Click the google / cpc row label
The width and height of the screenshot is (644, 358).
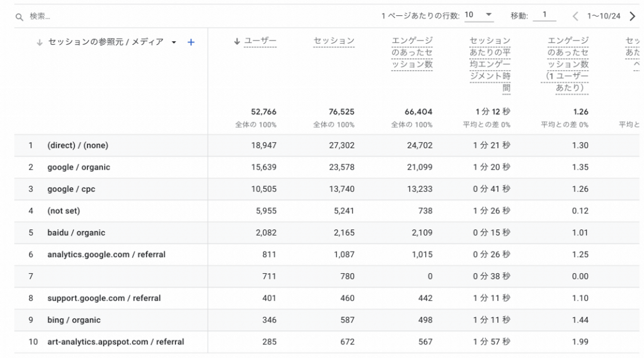71,189
